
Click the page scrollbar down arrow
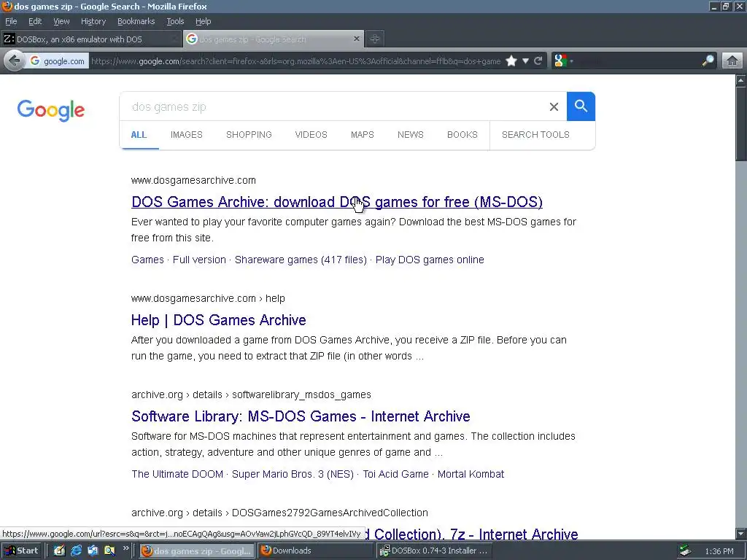tap(741, 533)
